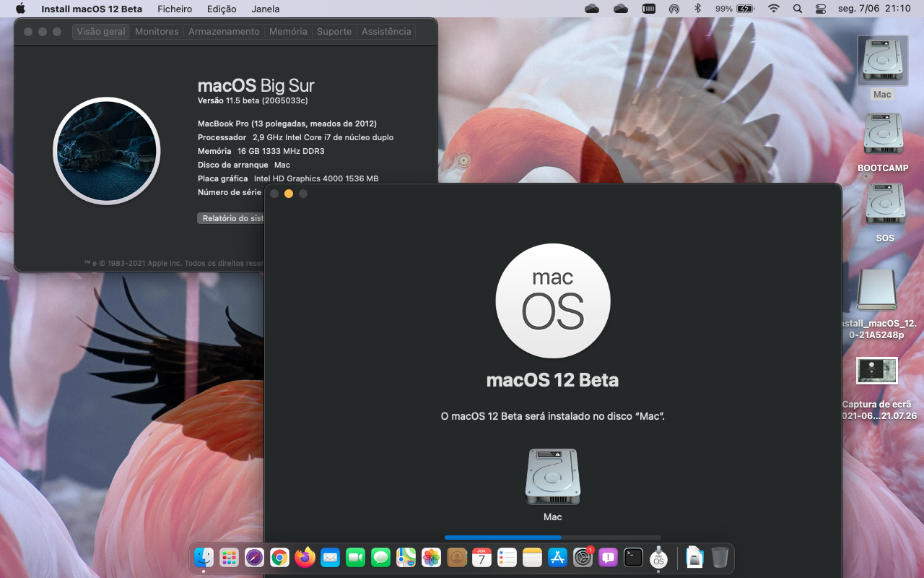Open the Trash in the Dock
924x578 pixels.
pos(720,557)
